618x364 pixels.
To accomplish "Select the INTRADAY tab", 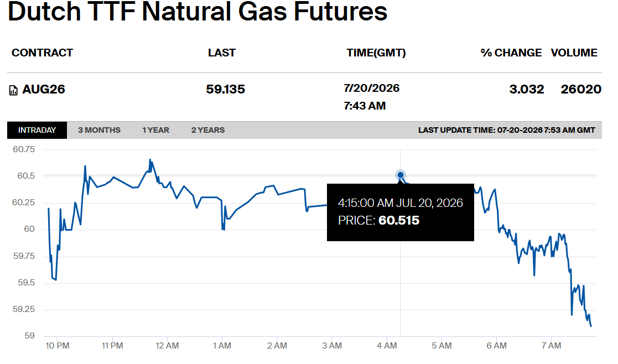I will (37, 130).
